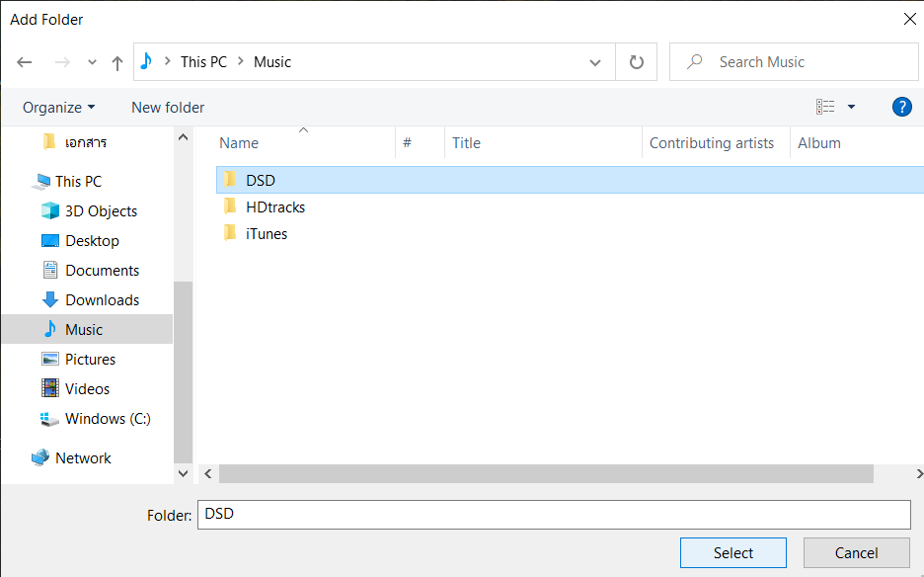The height and width of the screenshot is (577, 924).
Task: Refresh the Music folder view
Action: pos(637,62)
